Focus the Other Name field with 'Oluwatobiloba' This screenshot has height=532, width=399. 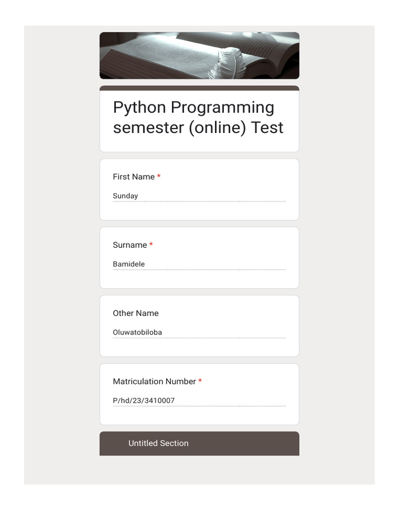click(x=199, y=332)
